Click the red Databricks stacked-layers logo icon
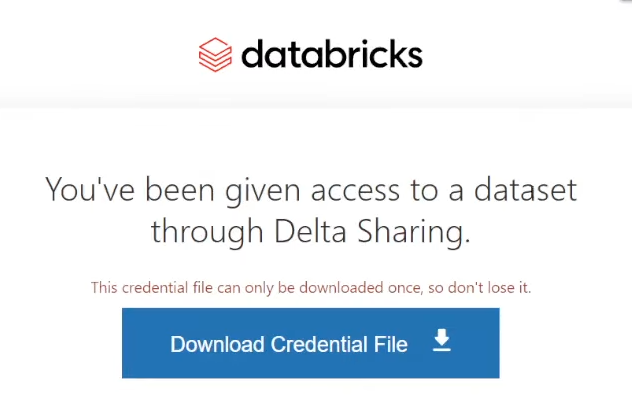 215,55
